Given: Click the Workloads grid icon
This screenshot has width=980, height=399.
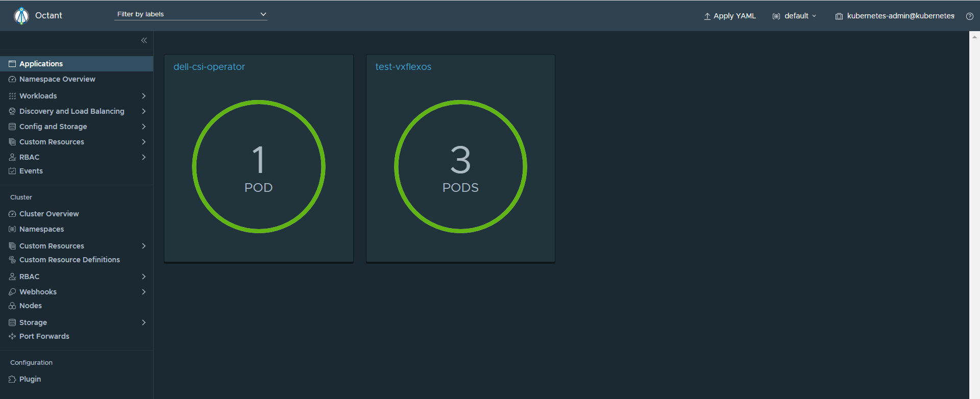Looking at the screenshot, I should 12,96.
